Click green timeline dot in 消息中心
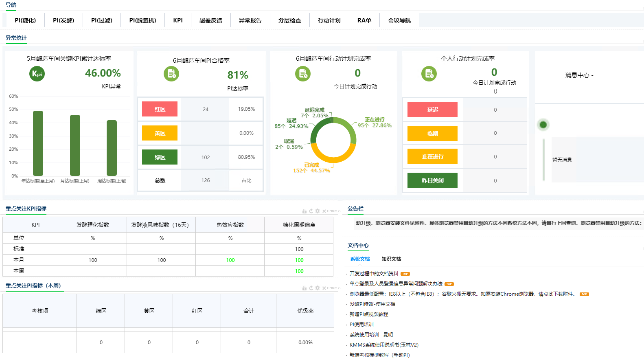The image size is (644, 358). pyautogui.click(x=543, y=125)
